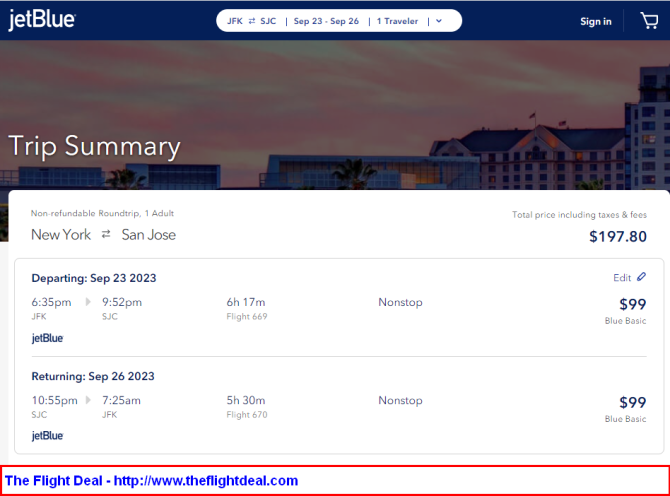
Task: Click the Edit link for flights
Action: [622, 278]
